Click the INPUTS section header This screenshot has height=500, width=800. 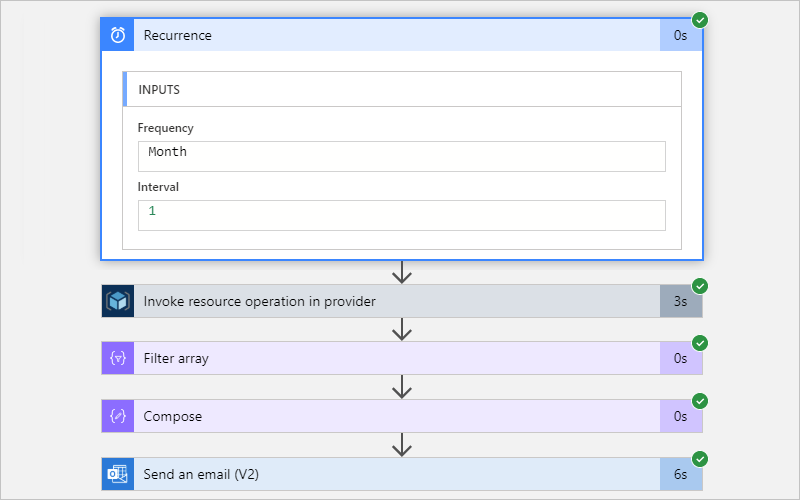click(401, 89)
